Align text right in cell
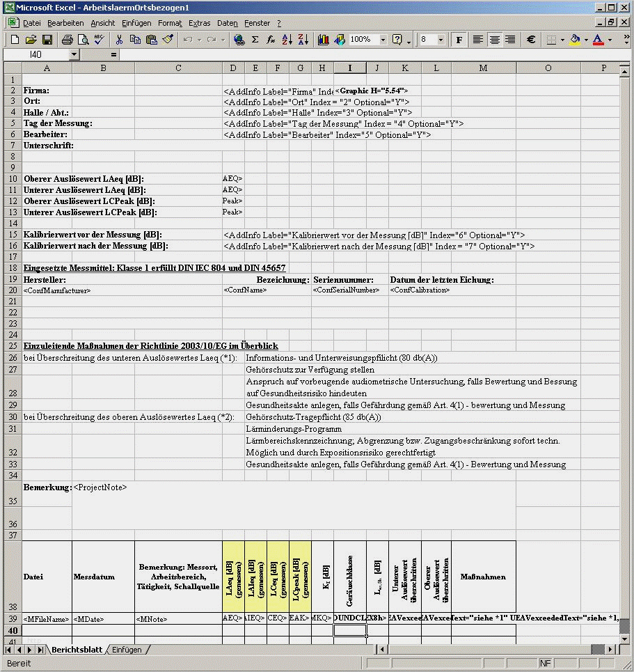 tap(509, 40)
